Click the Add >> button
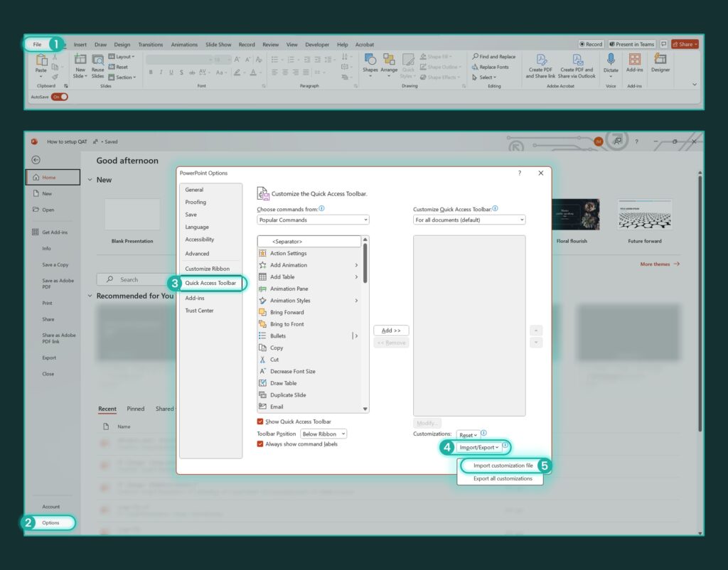The image size is (728, 570). (391, 330)
